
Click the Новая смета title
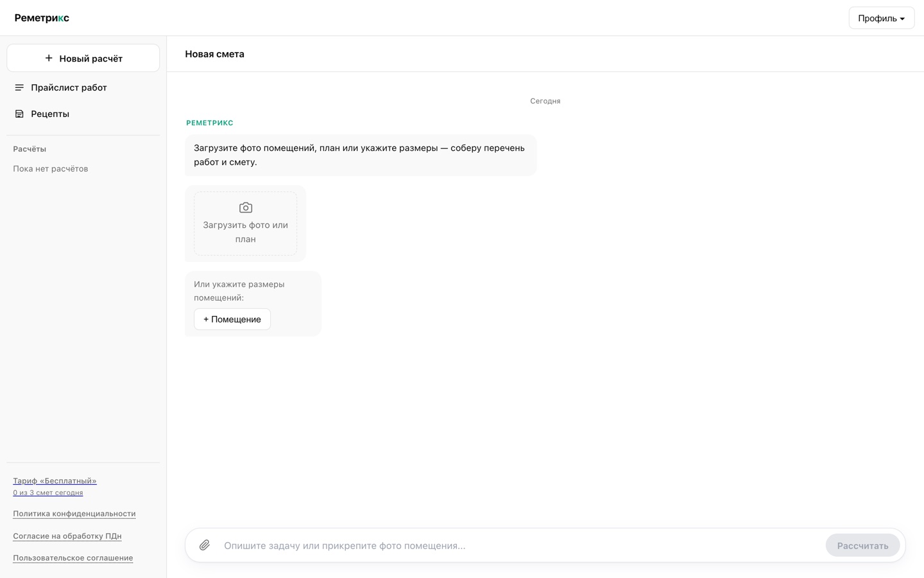(215, 54)
